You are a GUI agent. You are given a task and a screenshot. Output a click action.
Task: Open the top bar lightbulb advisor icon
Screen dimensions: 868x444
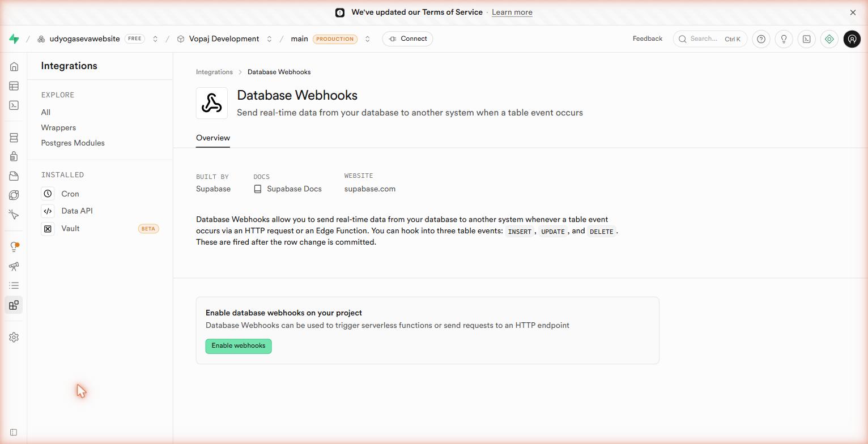pos(784,39)
